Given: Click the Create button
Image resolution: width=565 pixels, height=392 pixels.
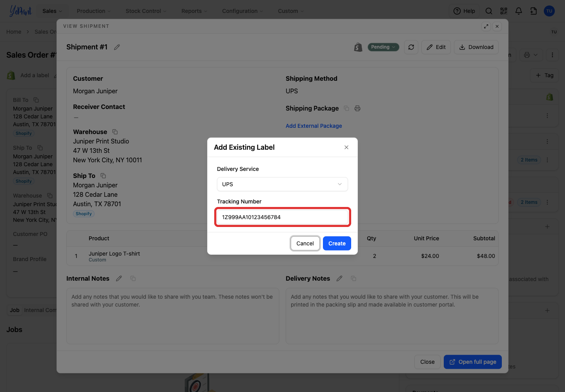Looking at the screenshot, I should (x=337, y=243).
